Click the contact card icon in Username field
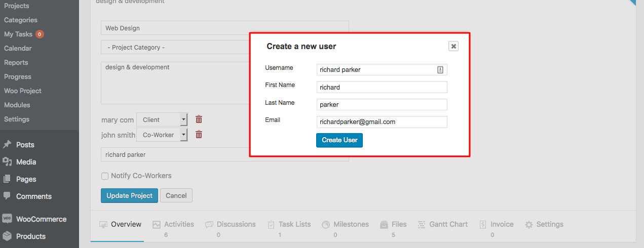 (x=440, y=70)
